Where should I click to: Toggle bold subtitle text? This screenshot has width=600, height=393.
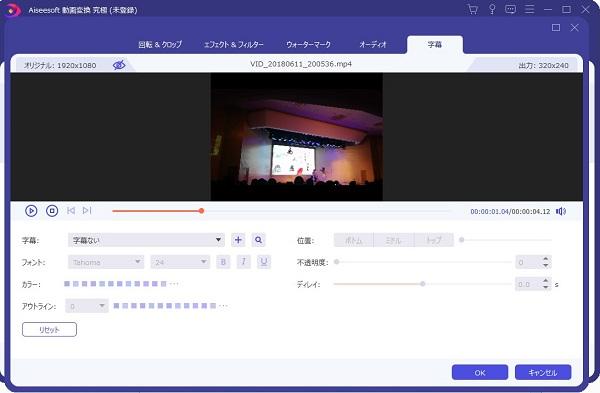(x=223, y=262)
